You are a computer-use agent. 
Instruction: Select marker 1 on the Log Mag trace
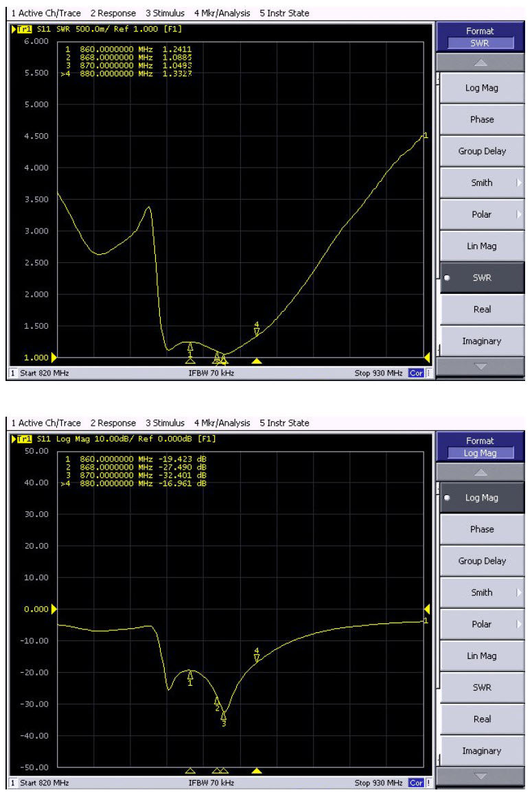190,678
